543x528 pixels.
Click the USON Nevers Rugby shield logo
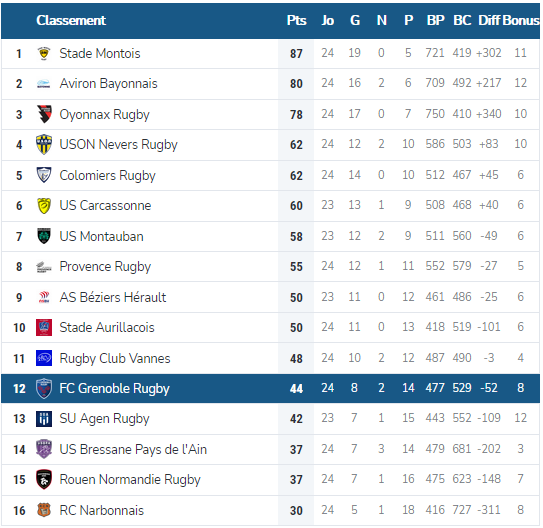tap(44, 144)
